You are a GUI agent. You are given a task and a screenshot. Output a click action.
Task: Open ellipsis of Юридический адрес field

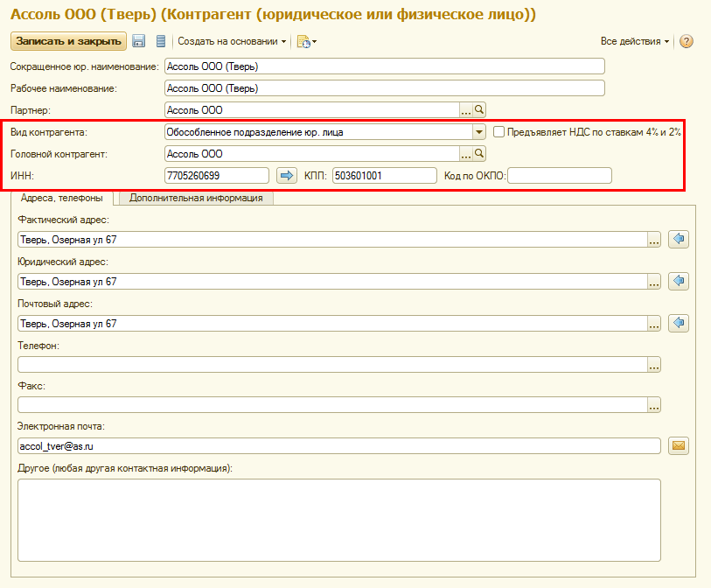point(654,282)
